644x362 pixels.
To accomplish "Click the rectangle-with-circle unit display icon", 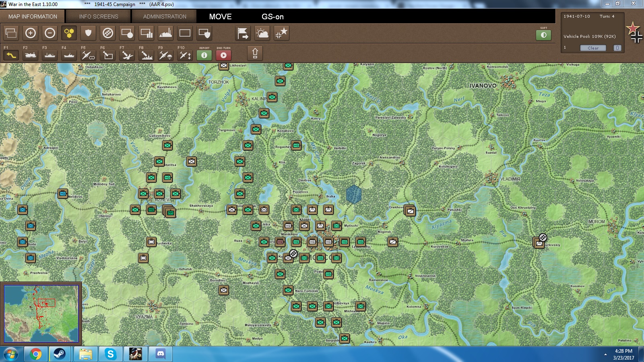I will pos(127,33).
